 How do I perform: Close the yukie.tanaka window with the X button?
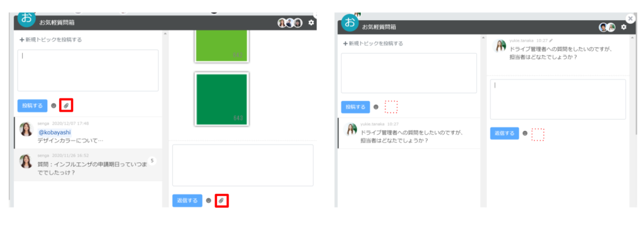point(630,18)
